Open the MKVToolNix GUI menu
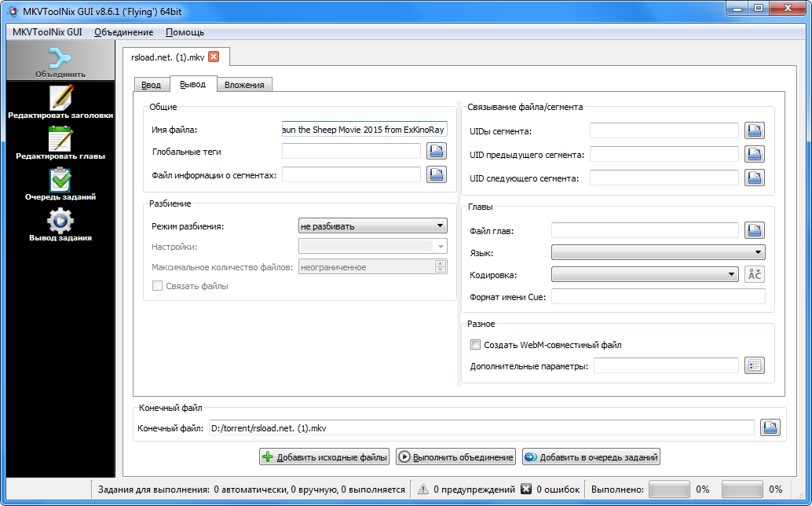 pyautogui.click(x=47, y=32)
